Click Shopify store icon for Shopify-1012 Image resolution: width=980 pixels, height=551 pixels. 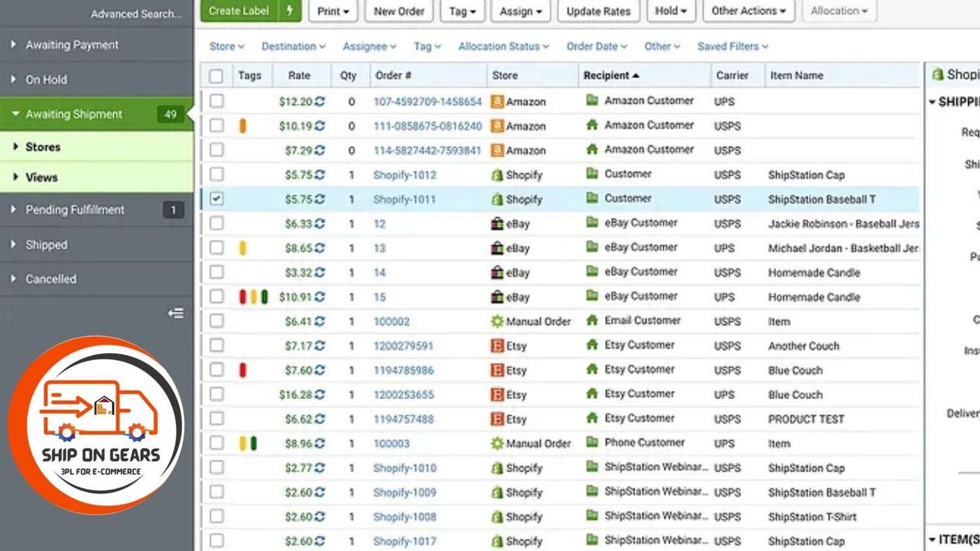point(497,175)
